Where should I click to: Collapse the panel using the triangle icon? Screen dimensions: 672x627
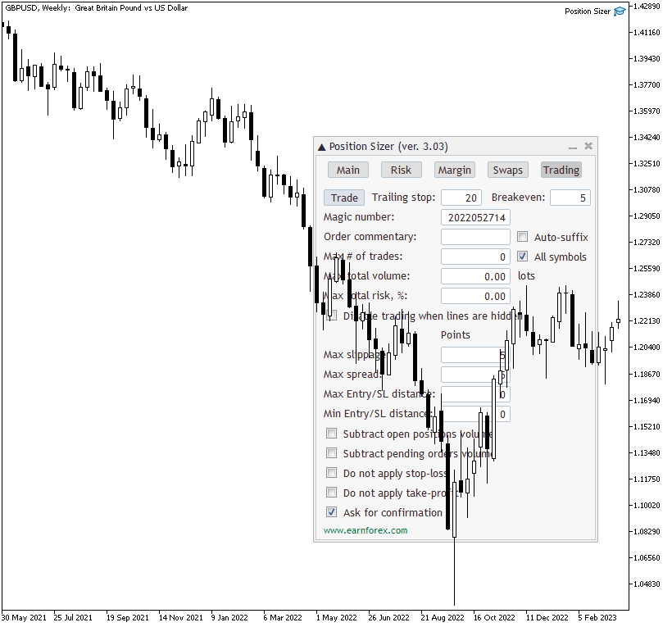[321, 146]
